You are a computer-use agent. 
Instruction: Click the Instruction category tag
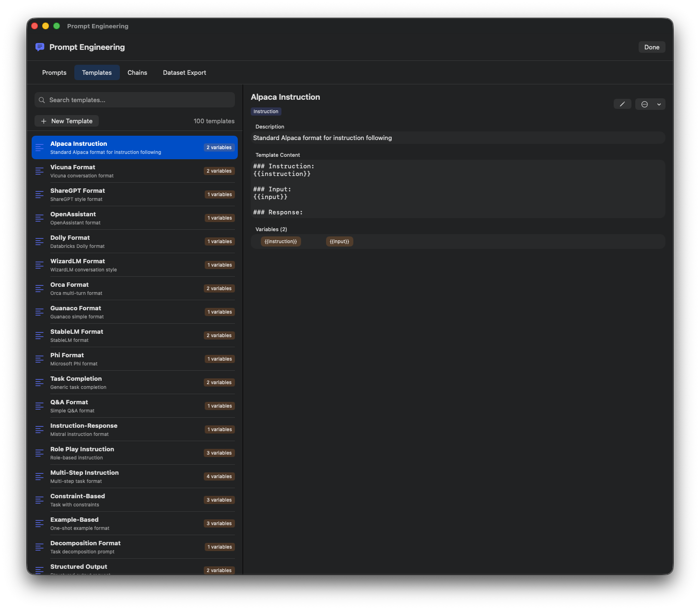[x=266, y=112]
